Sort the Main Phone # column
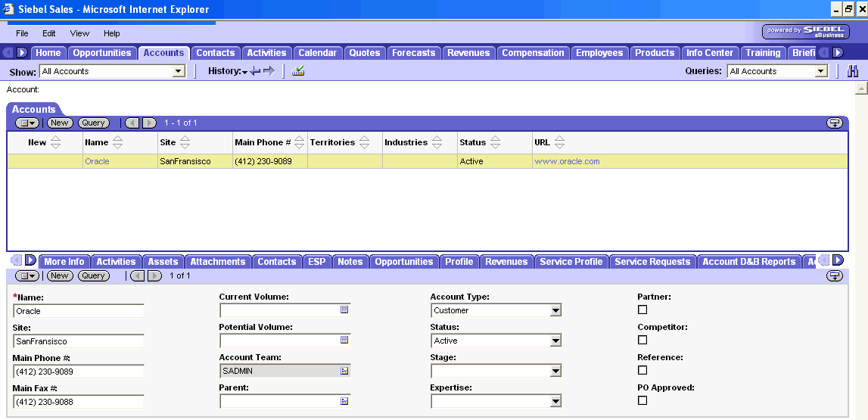 300,143
